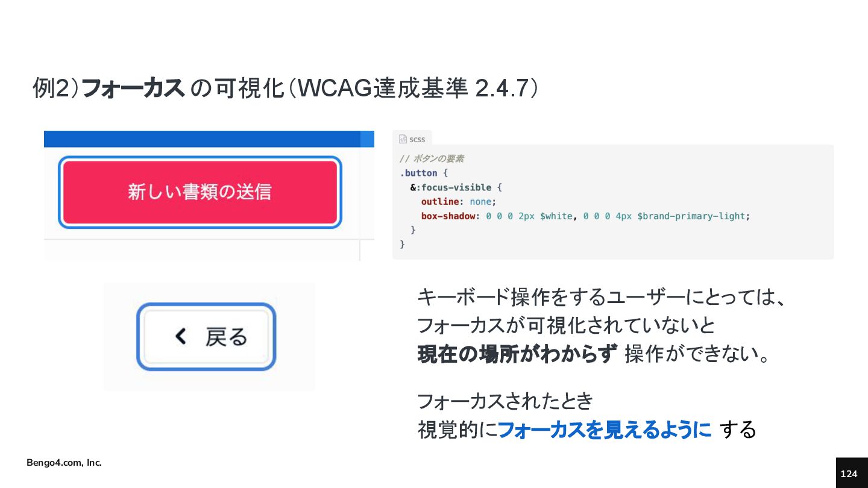Image resolution: width=868 pixels, height=488 pixels.
Task: Click the red 新しい書類の送信 button
Action: [200, 192]
